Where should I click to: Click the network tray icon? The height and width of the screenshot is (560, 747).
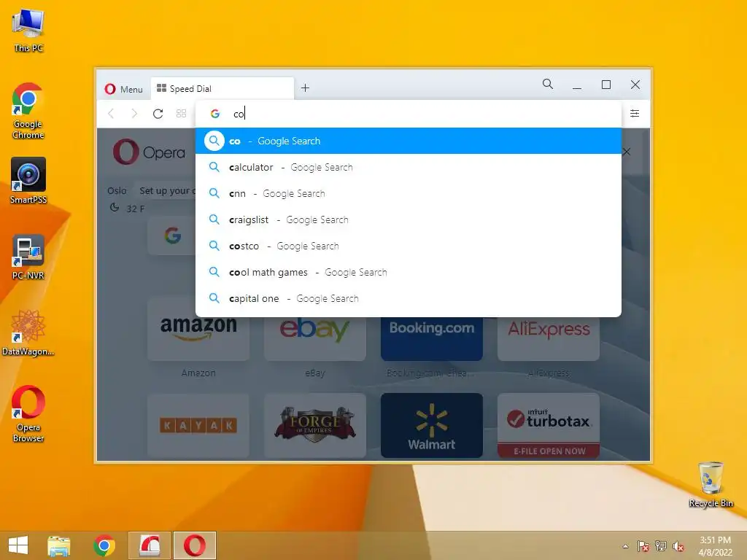click(x=661, y=546)
